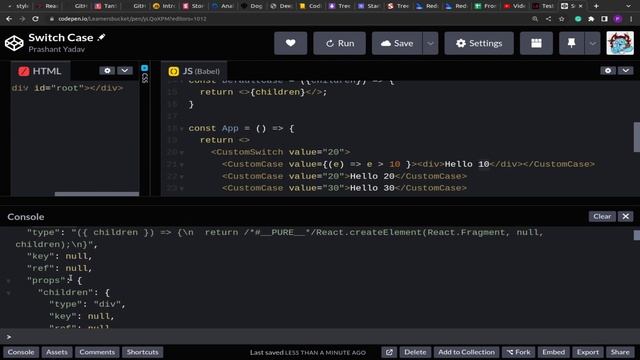
Task: Open the Assets panel
Action: tap(57, 352)
